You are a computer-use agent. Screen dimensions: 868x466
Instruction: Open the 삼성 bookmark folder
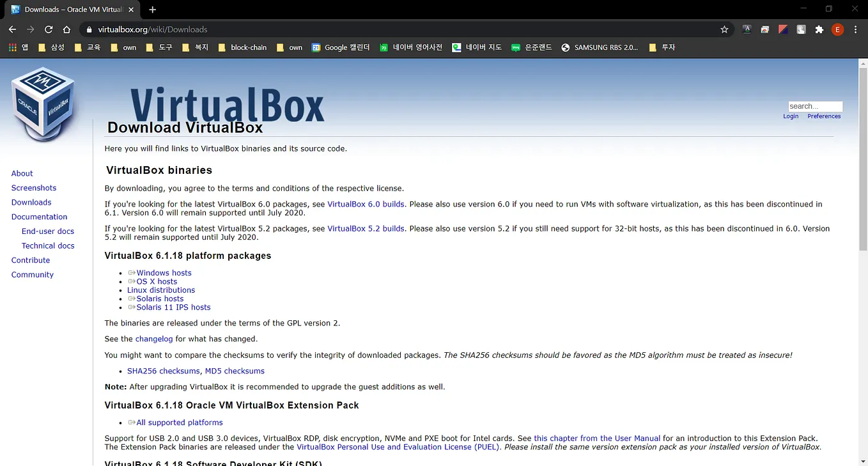(52, 47)
